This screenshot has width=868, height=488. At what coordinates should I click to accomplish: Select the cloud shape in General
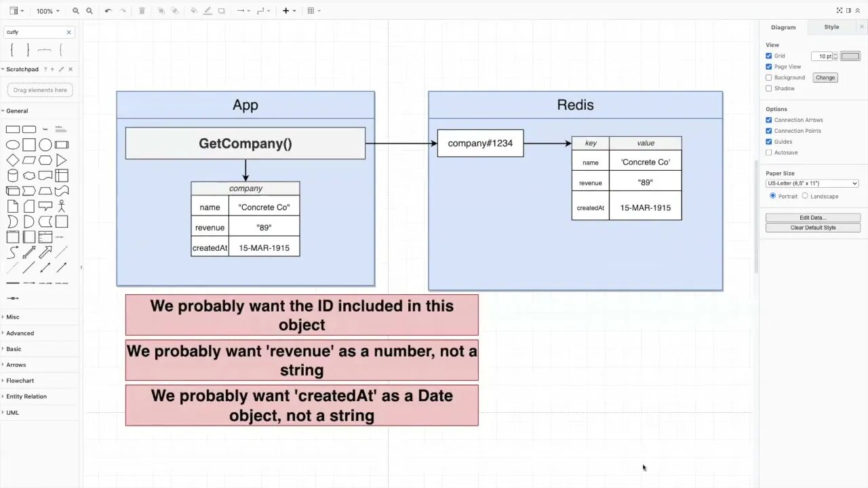(x=29, y=176)
